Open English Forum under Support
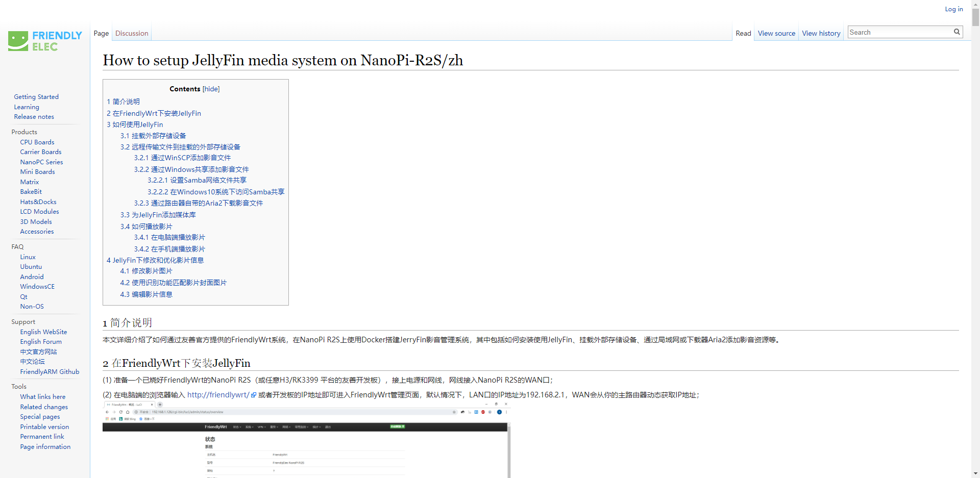This screenshot has height=478, width=980. (x=41, y=341)
